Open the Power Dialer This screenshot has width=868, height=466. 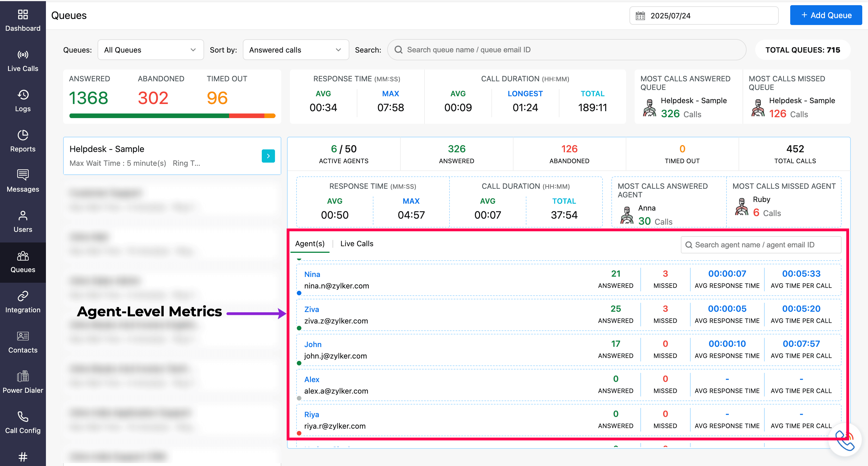pyautogui.click(x=23, y=382)
